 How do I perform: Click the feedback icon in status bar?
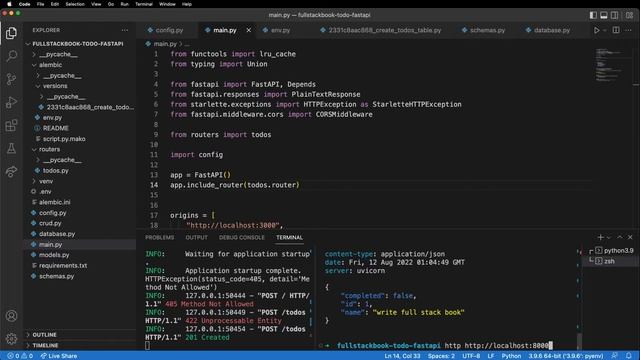click(x=614, y=356)
